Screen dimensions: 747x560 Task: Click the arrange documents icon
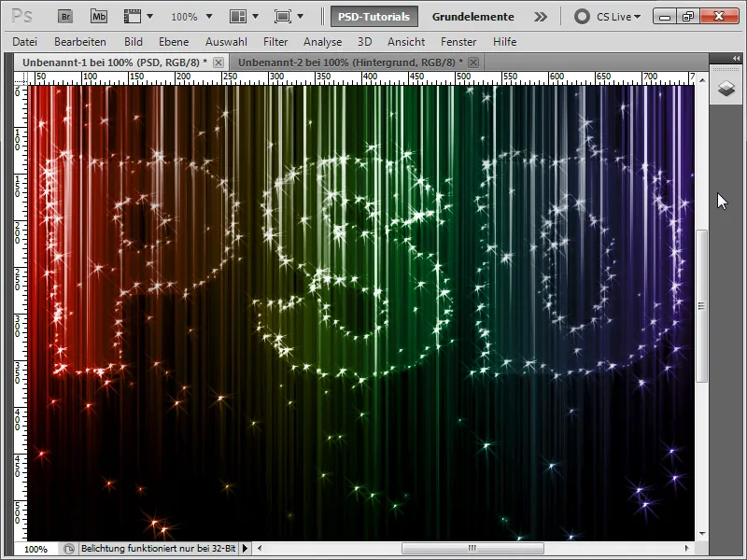(238, 17)
